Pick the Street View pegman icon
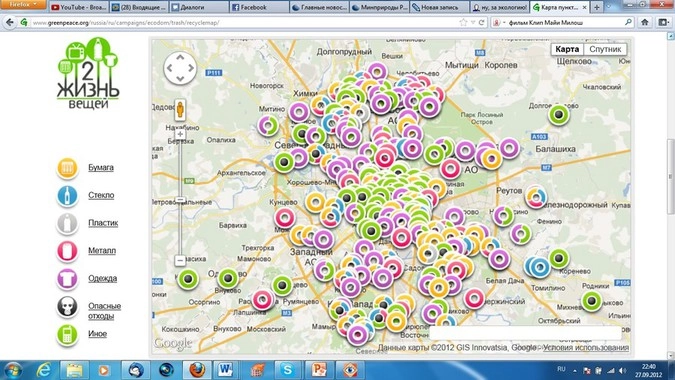This screenshot has height=380, width=675. pos(180,110)
